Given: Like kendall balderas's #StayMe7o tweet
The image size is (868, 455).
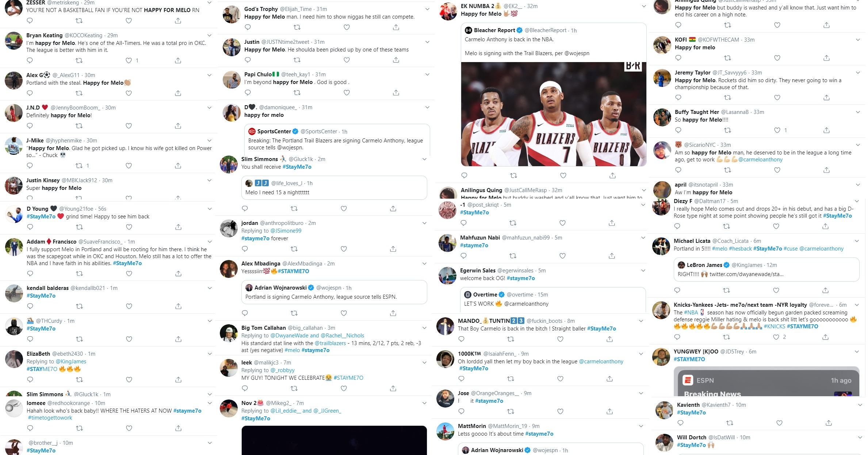Looking at the screenshot, I should click(x=129, y=306).
